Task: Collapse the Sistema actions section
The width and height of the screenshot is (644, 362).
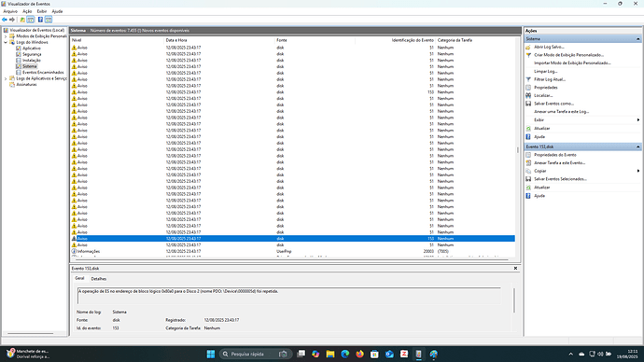Action: (637, 39)
